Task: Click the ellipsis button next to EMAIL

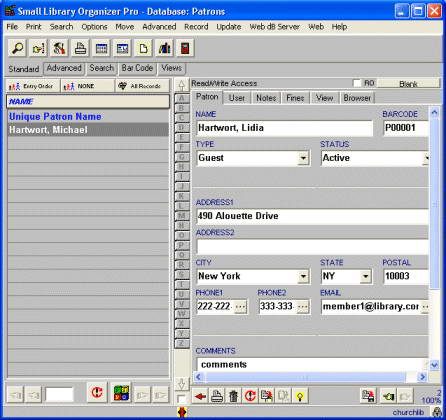Action: coord(425,306)
